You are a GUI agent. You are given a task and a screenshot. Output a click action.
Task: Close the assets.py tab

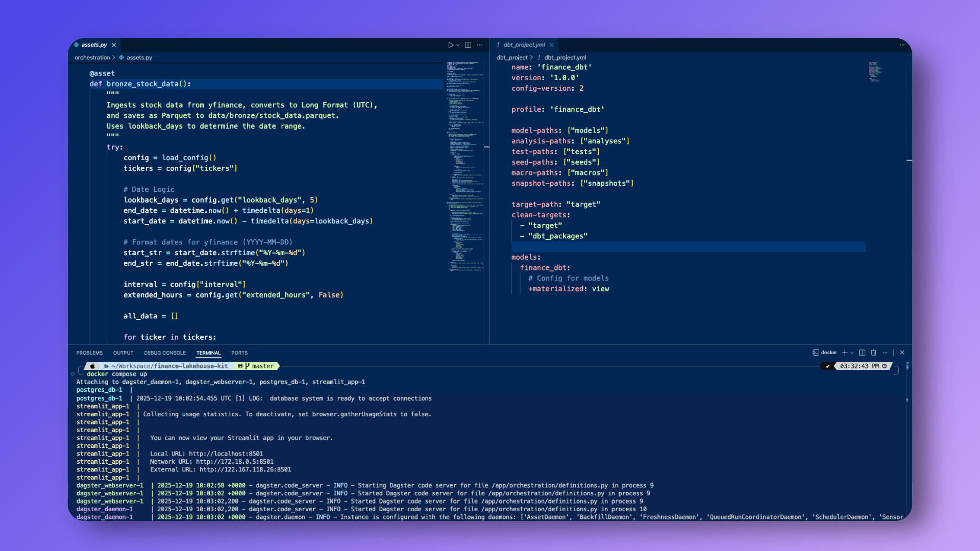[x=114, y=45]
